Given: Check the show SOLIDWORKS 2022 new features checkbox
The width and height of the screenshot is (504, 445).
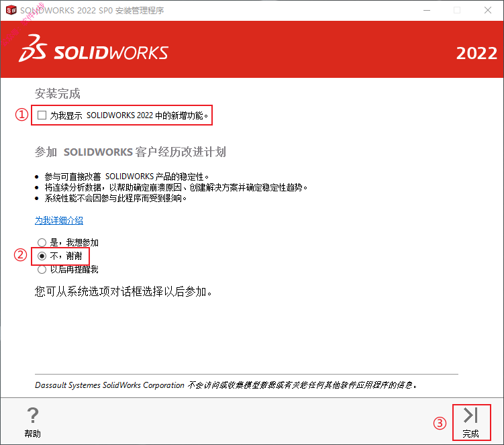Looking at the screenshot, I should tap(42, 115).
